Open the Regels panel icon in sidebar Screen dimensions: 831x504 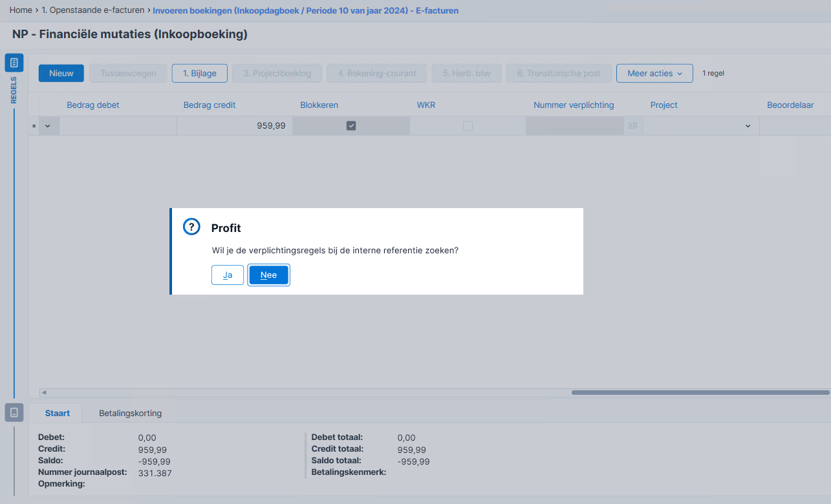coord(14,63)
